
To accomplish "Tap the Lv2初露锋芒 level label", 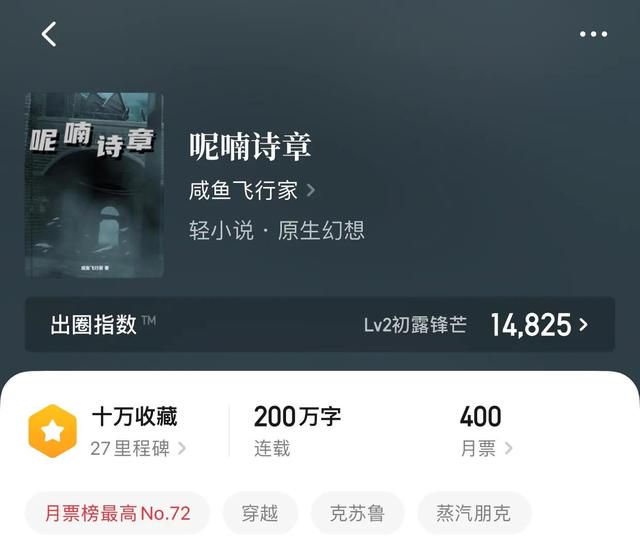I will click(415, 325).
